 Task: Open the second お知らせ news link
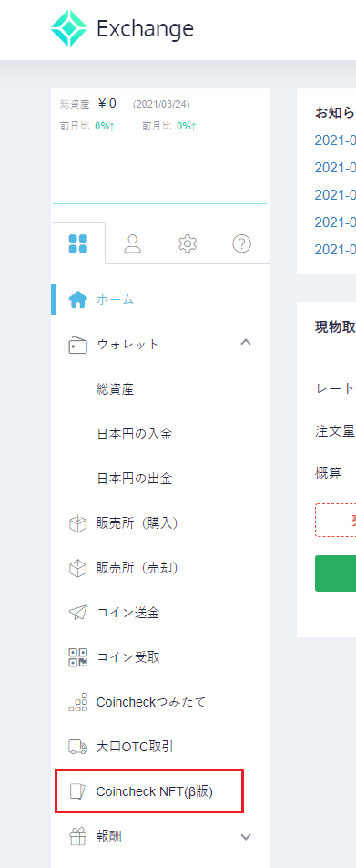[335, 167]
